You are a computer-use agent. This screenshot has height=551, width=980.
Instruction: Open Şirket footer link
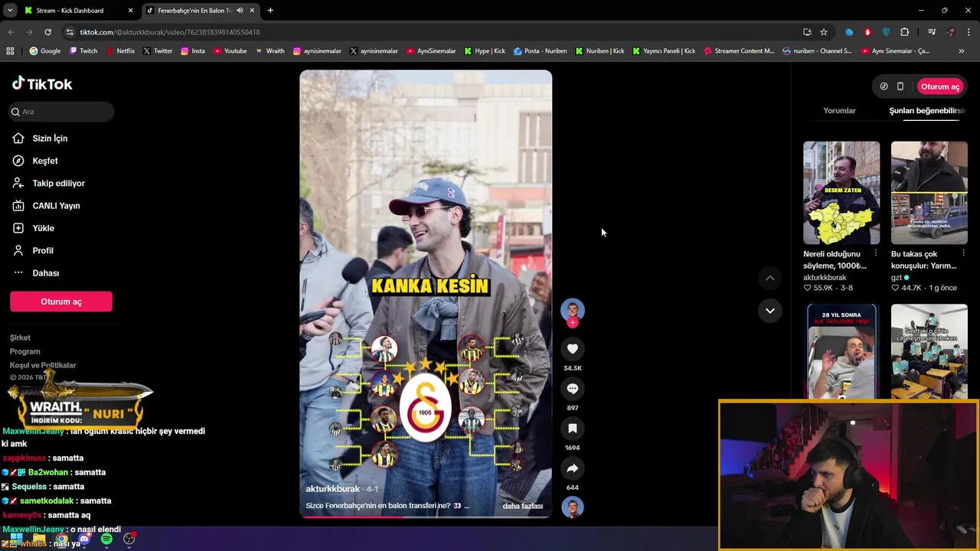click(x=20, y=337)
